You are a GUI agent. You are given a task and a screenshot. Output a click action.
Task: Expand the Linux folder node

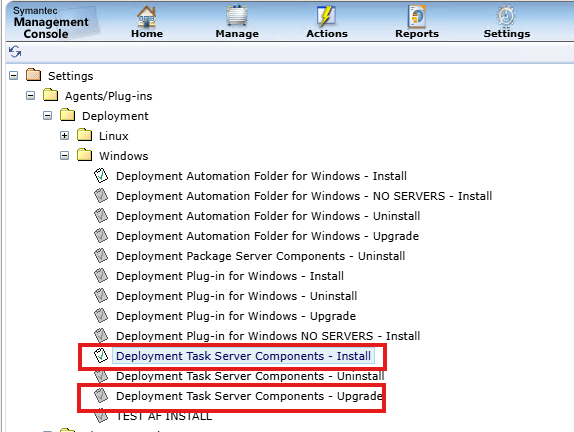pos(64,136)
